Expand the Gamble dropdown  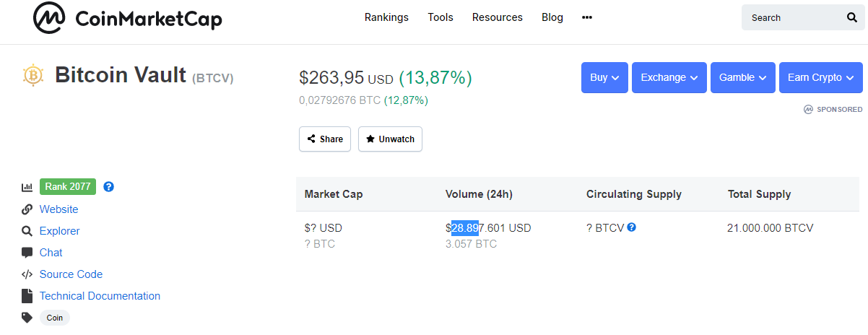click(x=743, y=77)
